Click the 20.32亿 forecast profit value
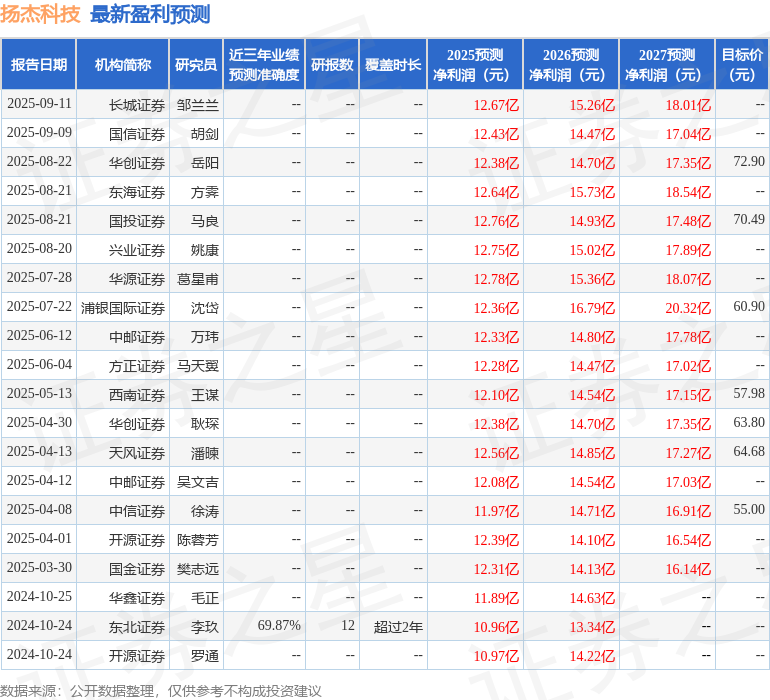Image resolution: width=770 pixels, height=700 pixels. (689, 308)
